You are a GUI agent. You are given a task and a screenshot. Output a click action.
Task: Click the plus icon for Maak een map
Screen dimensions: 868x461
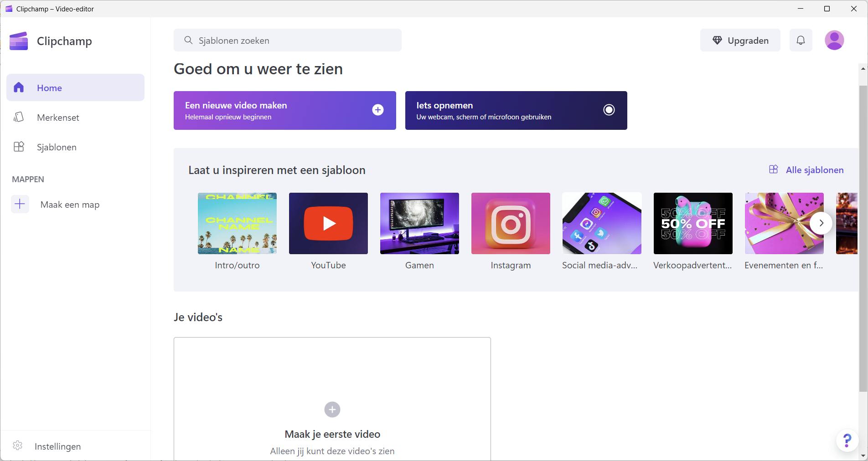tap(20, 204)
